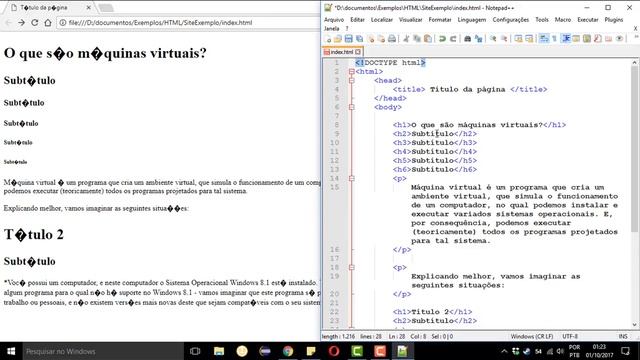
Task: Open the Localizar menu
Action: (x=382, y=20)
